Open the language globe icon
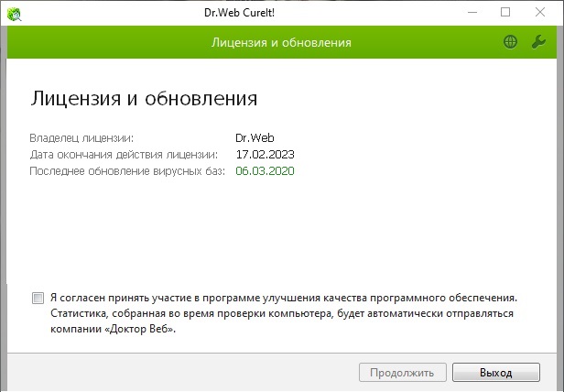 click(x=510, y=42)
